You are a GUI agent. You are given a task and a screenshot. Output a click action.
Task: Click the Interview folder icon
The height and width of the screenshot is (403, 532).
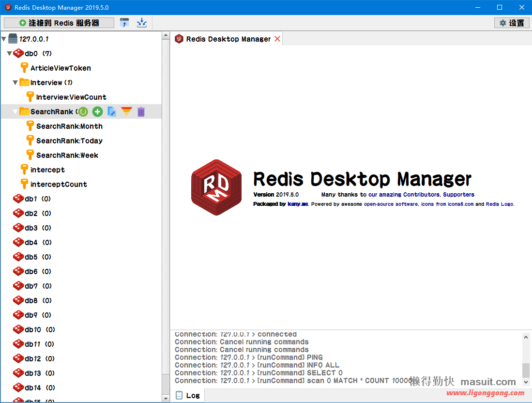point(24,82)
